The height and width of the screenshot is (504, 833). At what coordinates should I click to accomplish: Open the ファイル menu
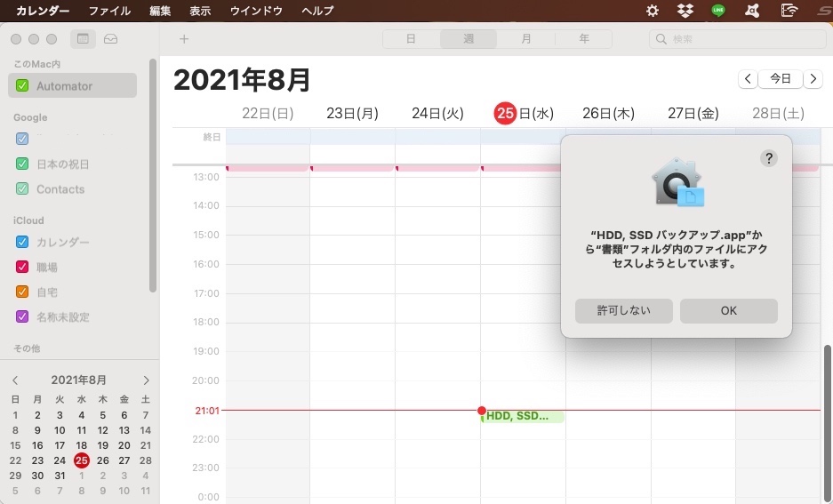[x=109, y=11]
